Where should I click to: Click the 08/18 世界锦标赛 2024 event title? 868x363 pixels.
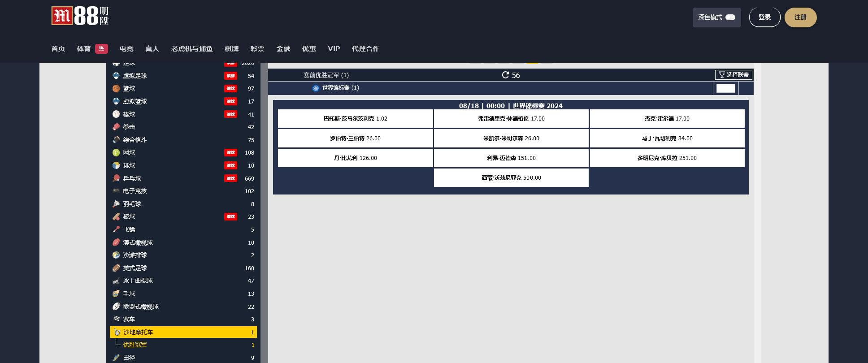pos(511,106)
